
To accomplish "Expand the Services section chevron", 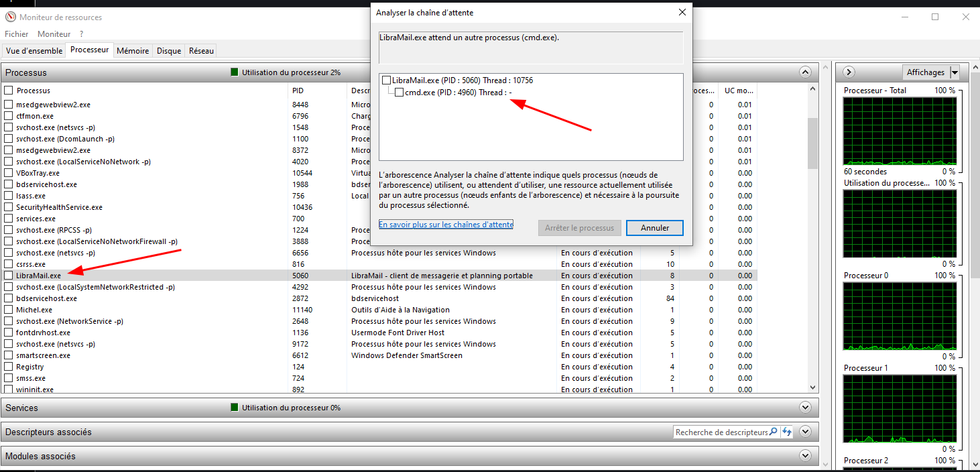I will (x=805, y=408).
